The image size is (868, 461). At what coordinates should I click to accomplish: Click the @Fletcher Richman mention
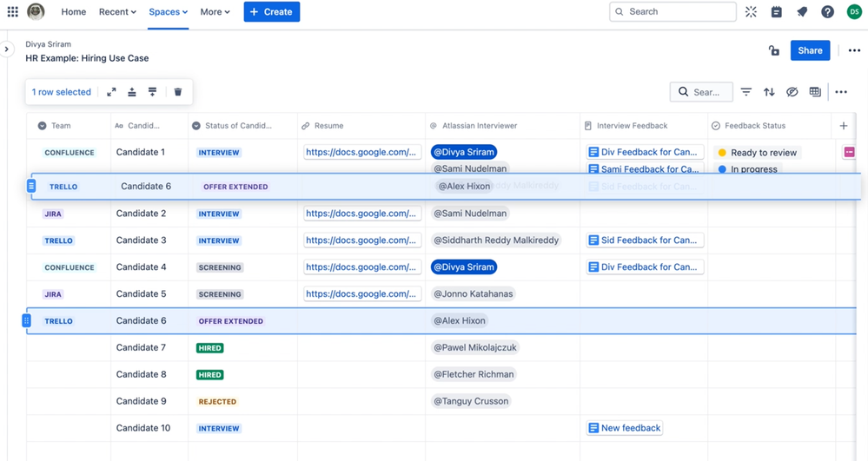click(474, 374)
